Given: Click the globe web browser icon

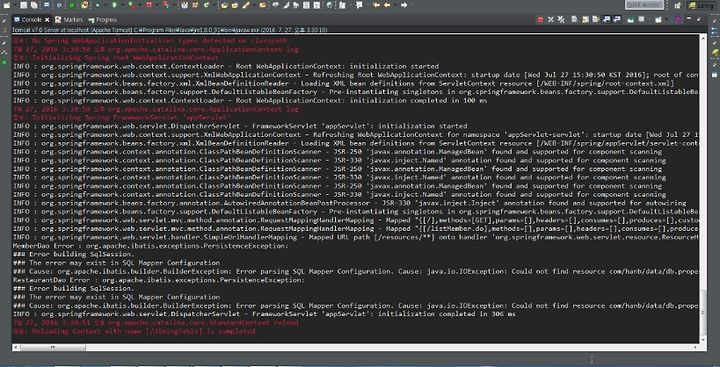Looking at the screenshot, I should click(329, 5).
